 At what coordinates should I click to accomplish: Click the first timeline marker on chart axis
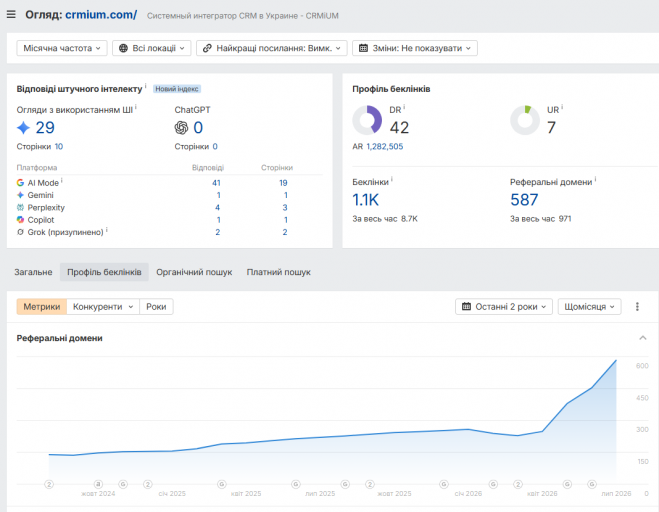[49, 484]
